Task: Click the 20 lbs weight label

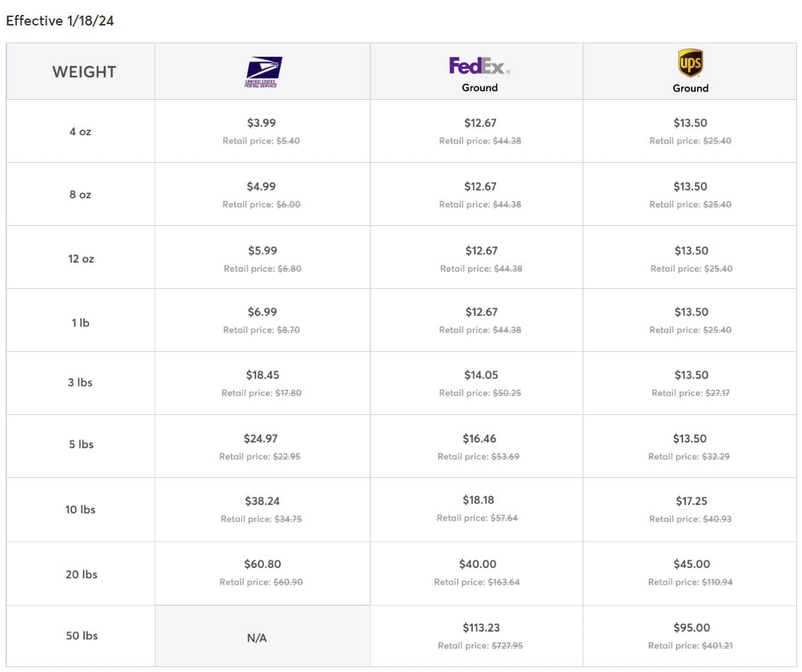Action: pyautogui.click(x=81, y=574)
